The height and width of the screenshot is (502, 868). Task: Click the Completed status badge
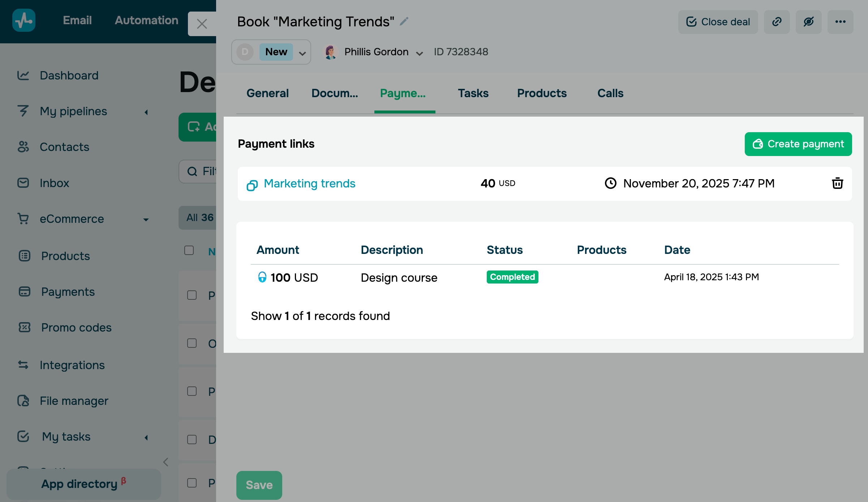[x=512, y=277]
